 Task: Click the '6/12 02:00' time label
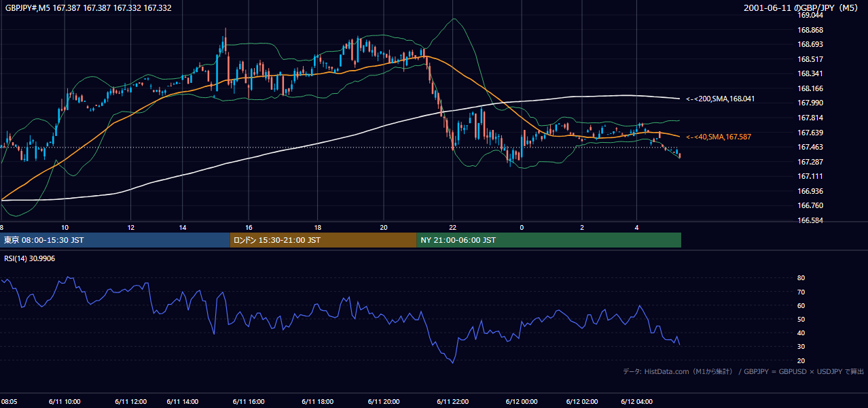point(582,402)
